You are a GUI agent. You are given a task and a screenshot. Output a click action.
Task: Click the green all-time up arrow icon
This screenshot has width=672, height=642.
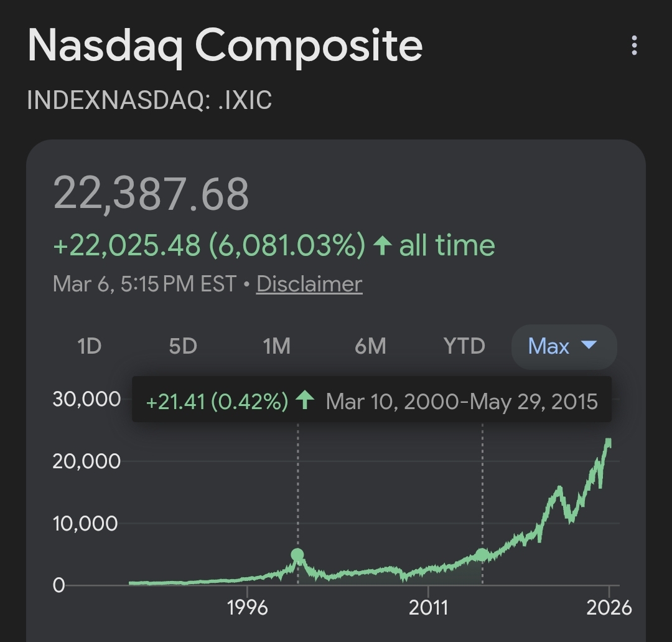point(381,246)
